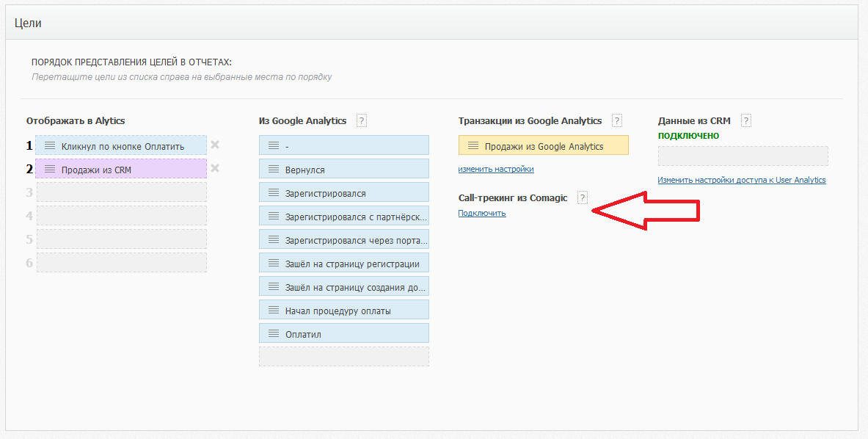Click help icon near Call-трекинг из Comagic

[x=583, y=198]
